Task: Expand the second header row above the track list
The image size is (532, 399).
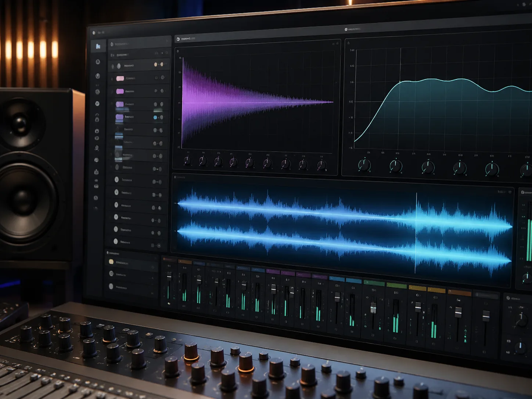Action: click(x=139, y=54)
